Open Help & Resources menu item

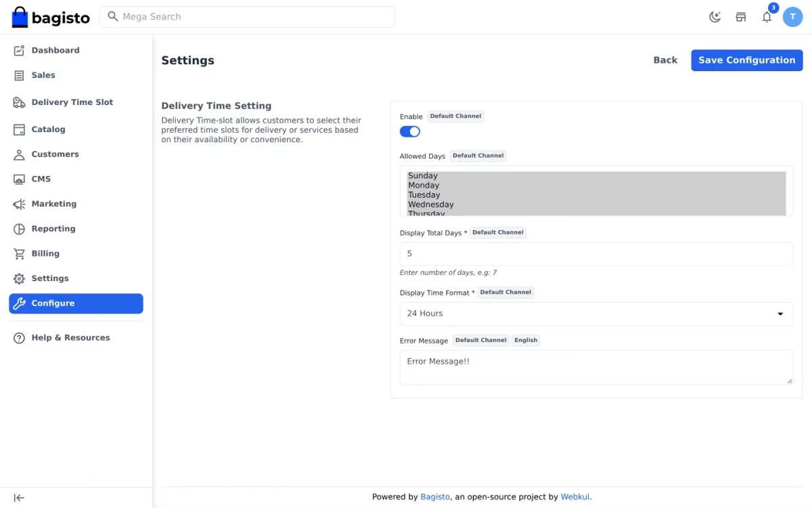coord(76,337)
